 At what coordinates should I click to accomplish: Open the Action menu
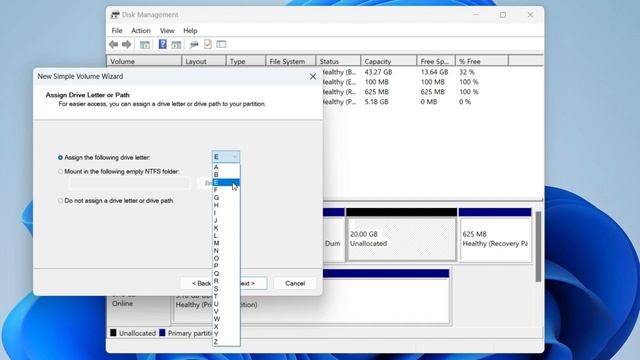pyautogui.click(x=141, y=31)
